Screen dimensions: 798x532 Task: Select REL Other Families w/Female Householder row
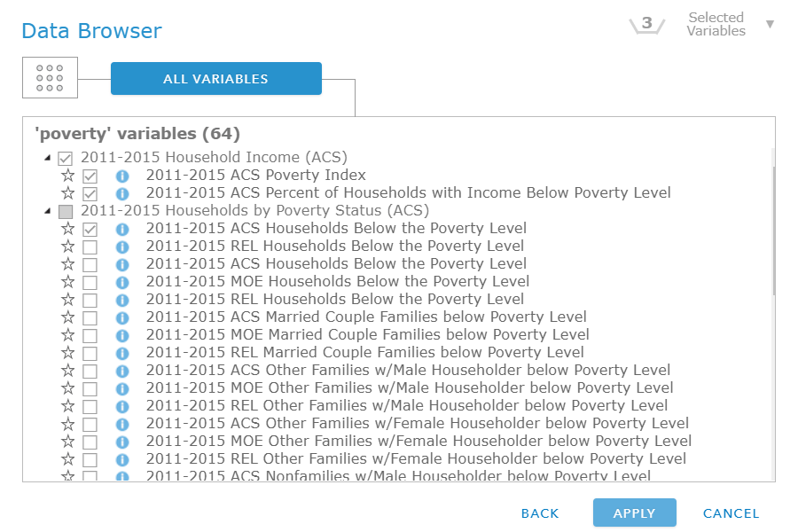point(416,459)
